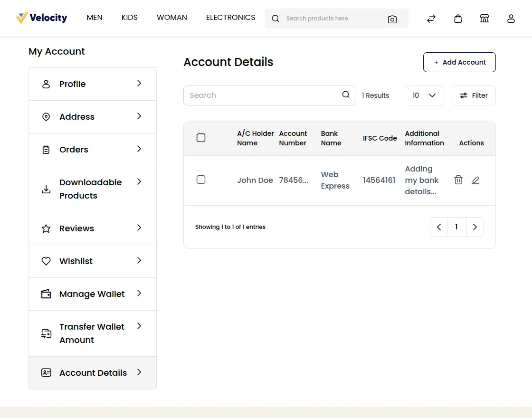The width and height of the screenshot is (532, 418).
Task: Toggle the select-all checkbox in table header
Action: [201, 138]
